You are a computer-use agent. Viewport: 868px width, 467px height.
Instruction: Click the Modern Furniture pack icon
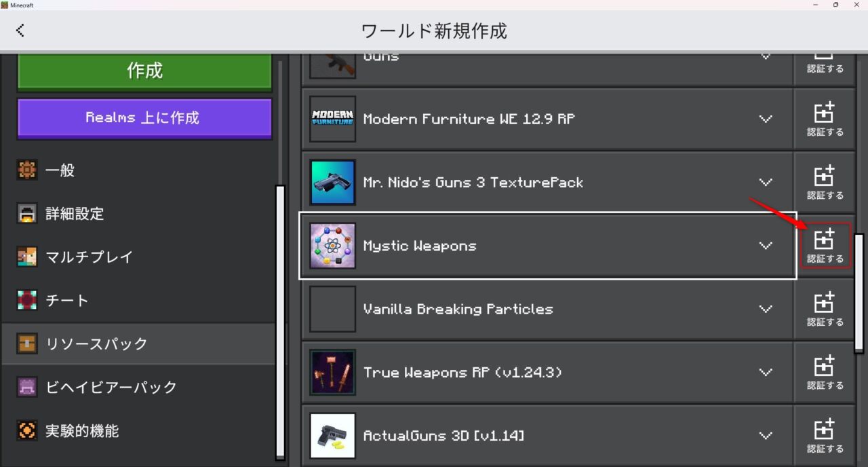(332, 119)
